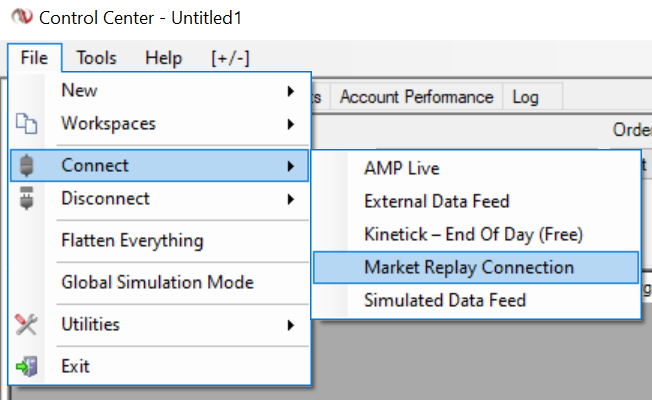652x400 pixels.
Task: Click Flatten Everything
Action: 132,241
